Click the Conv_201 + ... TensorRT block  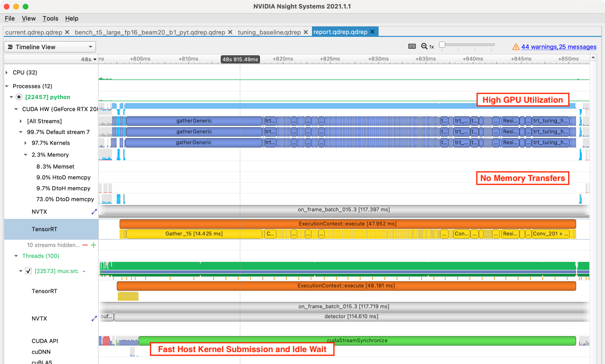(x=551, y=234)
